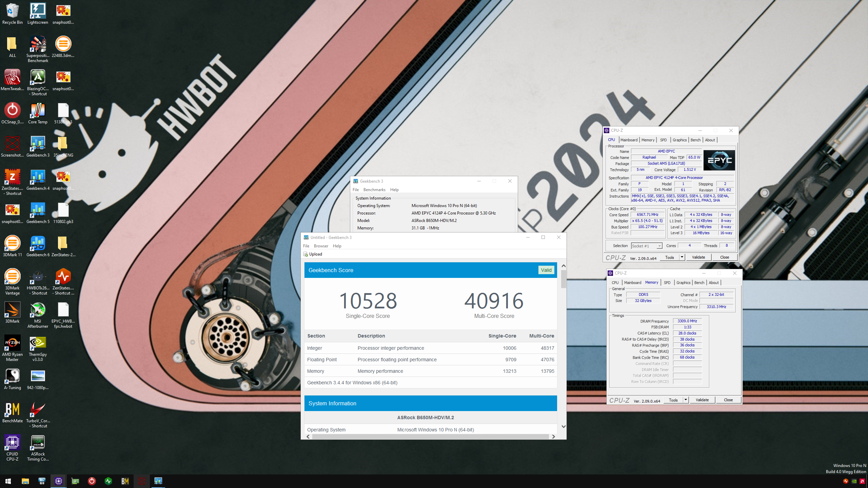Launch 3DMark 11 desktop icon

coord(12,246)
